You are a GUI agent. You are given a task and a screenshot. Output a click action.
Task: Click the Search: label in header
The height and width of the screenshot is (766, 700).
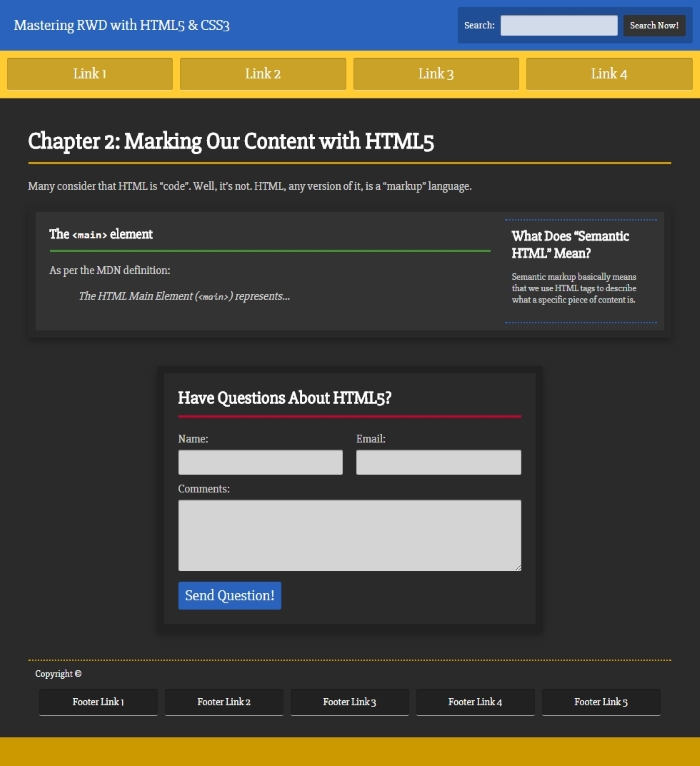tap(479, 25)
